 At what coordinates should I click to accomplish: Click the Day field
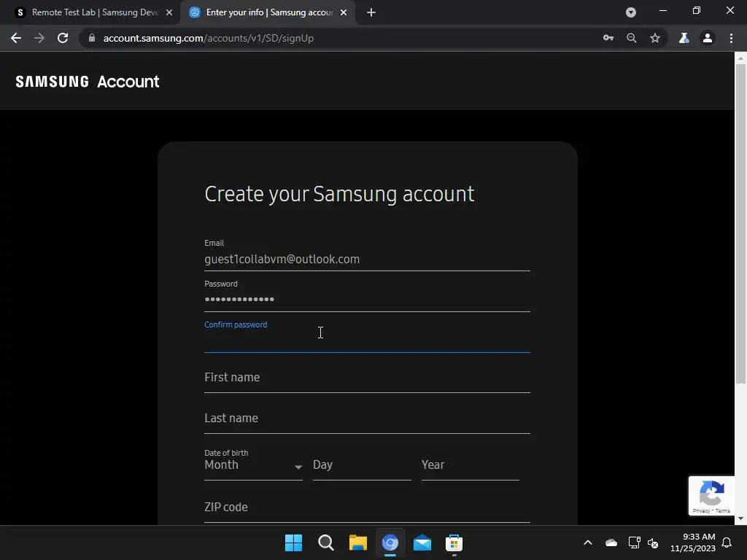[x=362, y=465]
